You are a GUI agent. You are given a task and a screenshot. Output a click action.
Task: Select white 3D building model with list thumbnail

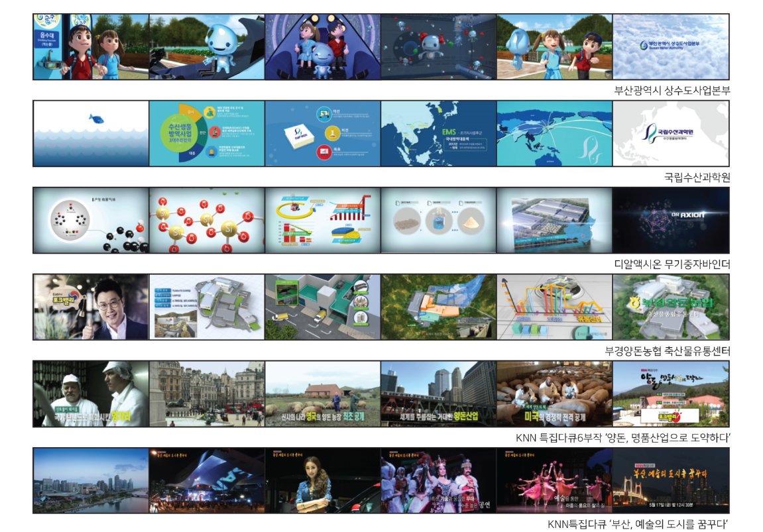click(207, 307)
